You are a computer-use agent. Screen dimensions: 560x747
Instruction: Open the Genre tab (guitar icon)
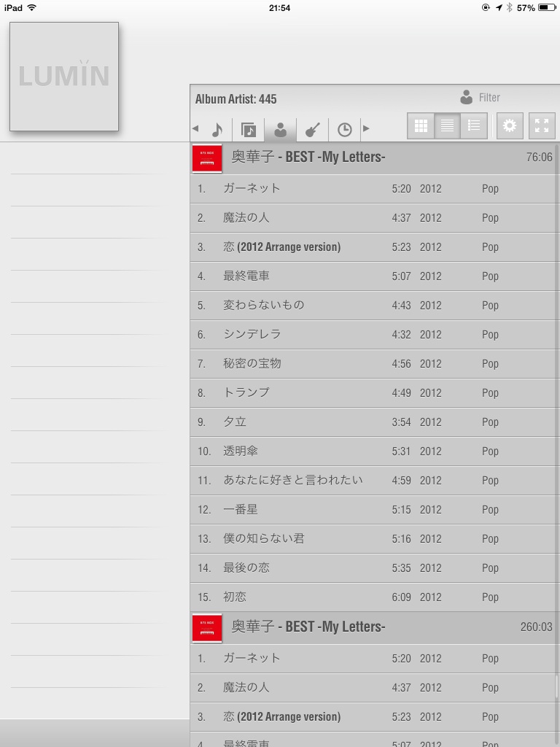point(312,129)
